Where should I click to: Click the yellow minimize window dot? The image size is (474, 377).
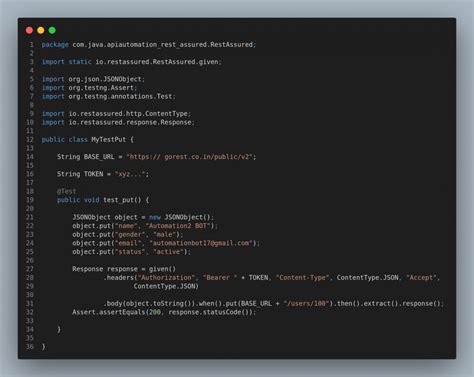41,30
